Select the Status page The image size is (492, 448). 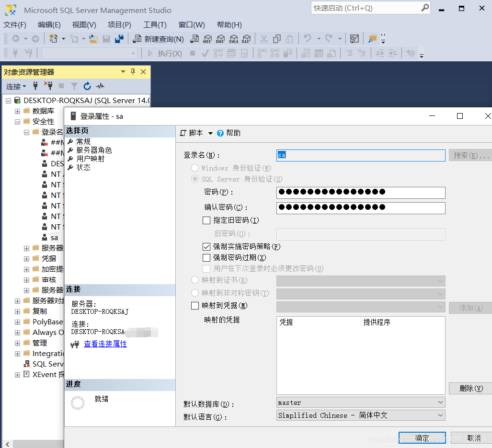[83, 168]
